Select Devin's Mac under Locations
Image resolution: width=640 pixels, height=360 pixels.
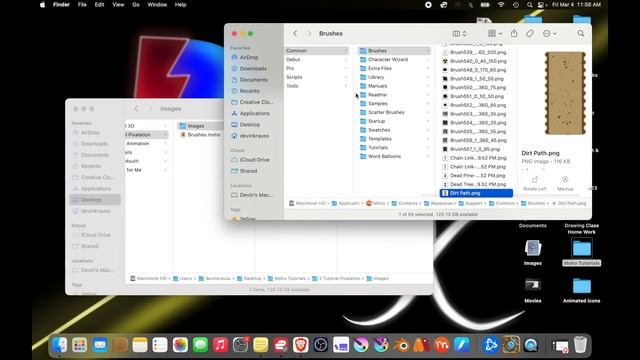coord(256,195)
